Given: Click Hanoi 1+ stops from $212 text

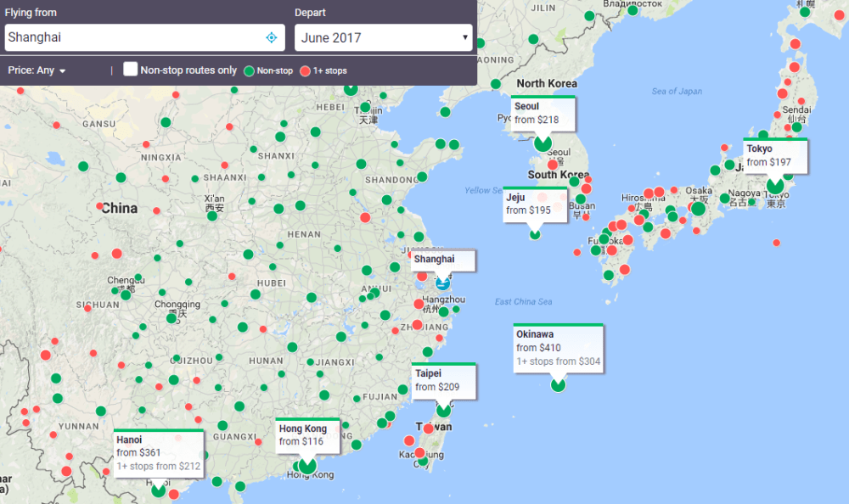Looking at the screenshot, I should (x=159, y=466).
